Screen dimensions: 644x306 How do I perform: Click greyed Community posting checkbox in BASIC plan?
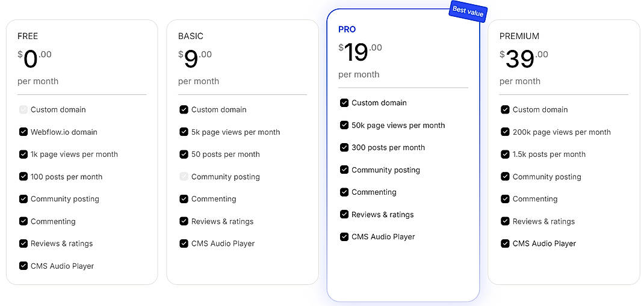pyautogui.click(x=184, y=177)
